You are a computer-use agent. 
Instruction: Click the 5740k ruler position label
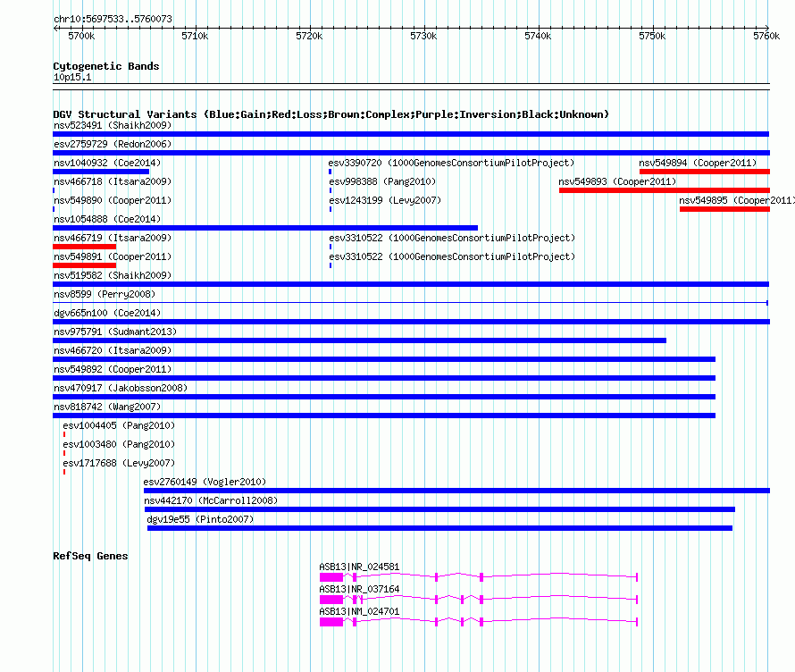(538, 36)
